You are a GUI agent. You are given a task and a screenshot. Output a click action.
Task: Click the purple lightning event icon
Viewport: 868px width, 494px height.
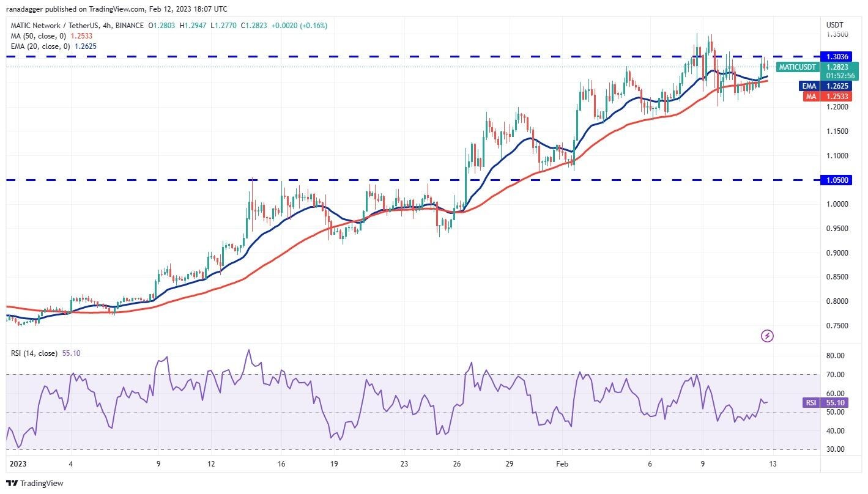tap(767, 336)
